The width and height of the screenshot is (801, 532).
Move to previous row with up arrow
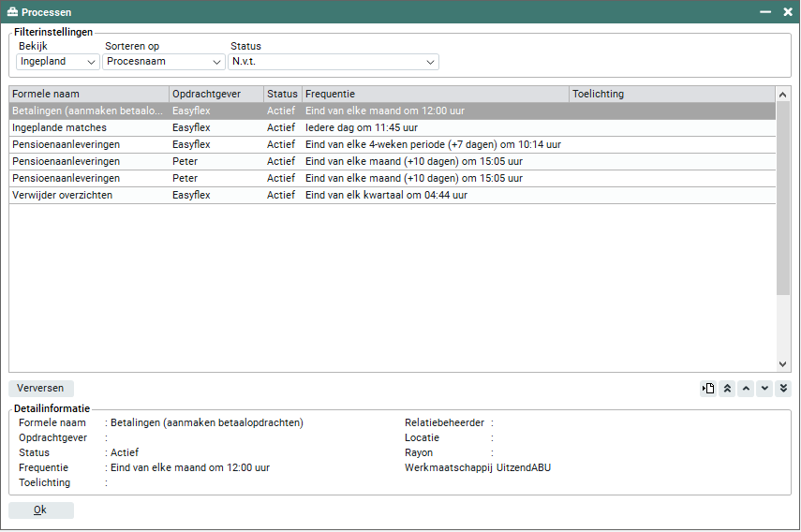[x=746, y=389]
